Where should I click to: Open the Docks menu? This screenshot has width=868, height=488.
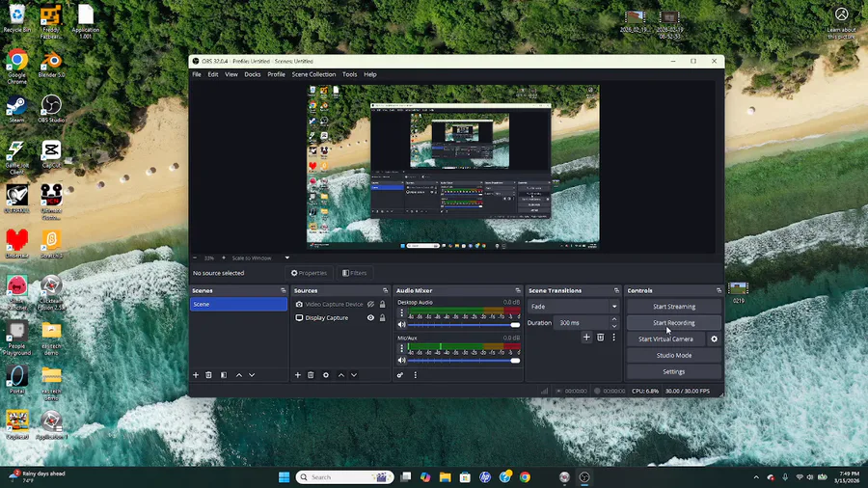tap(253, 74)
